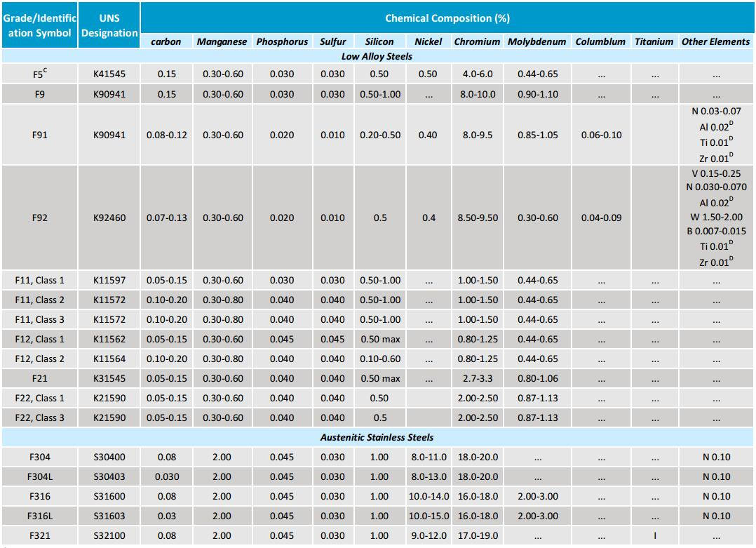Image resolution: width=756 pixels, height=548 pixels.
Task: Click the UNS Designation column header
Action: [109, 25]
